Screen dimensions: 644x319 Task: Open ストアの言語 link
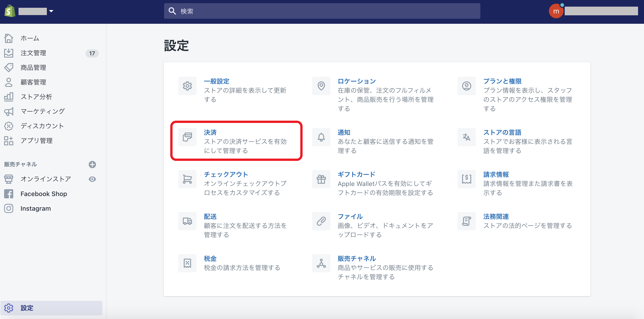click(x=502, y=132)
